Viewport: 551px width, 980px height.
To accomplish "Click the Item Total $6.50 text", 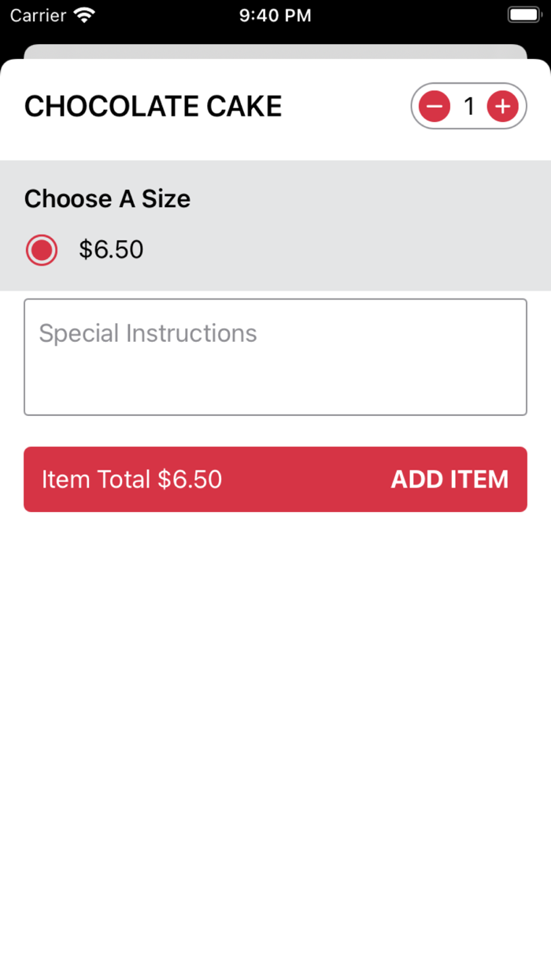I will coord(132,479).
